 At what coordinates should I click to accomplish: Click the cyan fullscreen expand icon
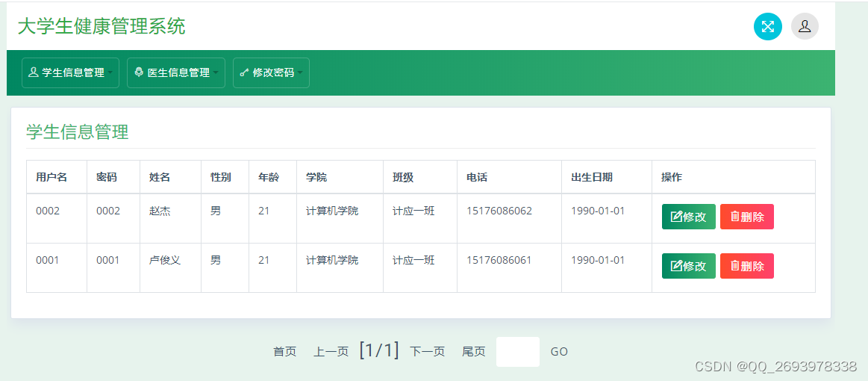[x=768, y=27]
